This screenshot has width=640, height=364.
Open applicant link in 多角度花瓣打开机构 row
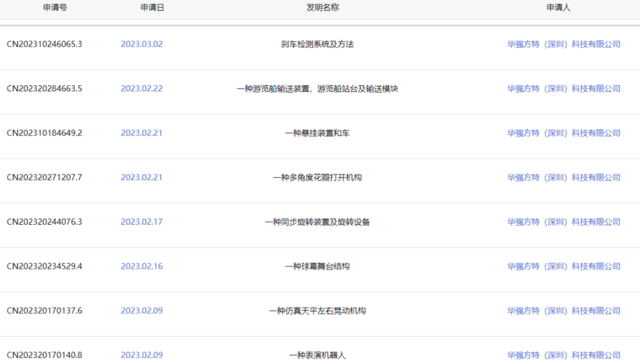pyautogui.click(x=564, y=177)
